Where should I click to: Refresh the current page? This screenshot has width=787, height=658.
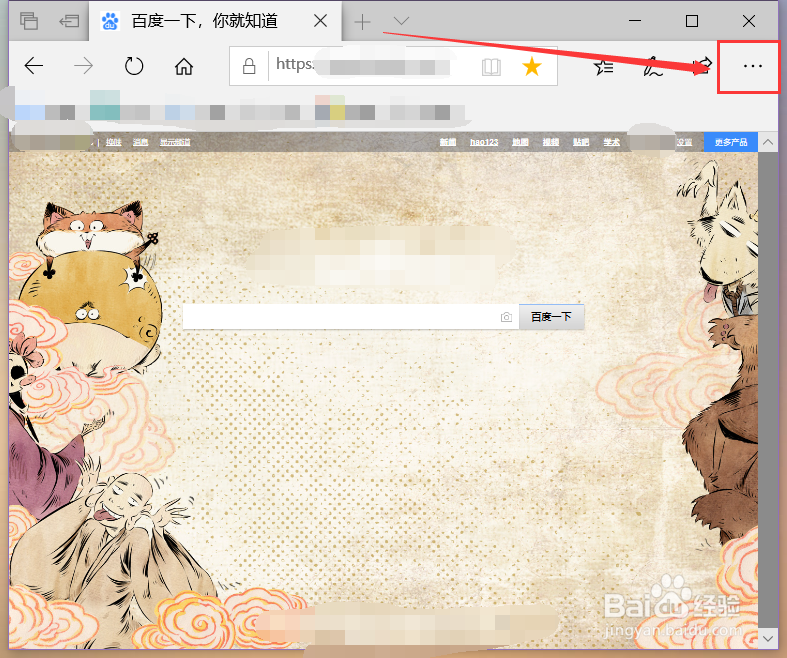(134, 66)
